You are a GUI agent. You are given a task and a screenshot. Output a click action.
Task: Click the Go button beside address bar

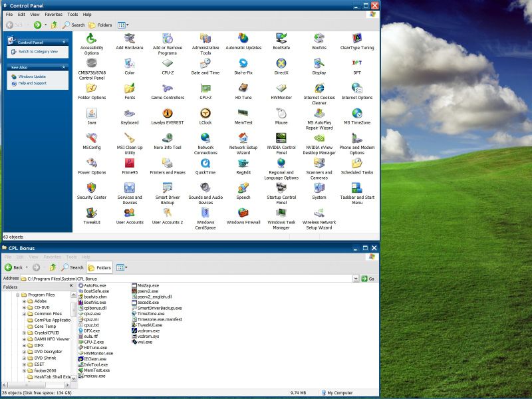[368, 279]
